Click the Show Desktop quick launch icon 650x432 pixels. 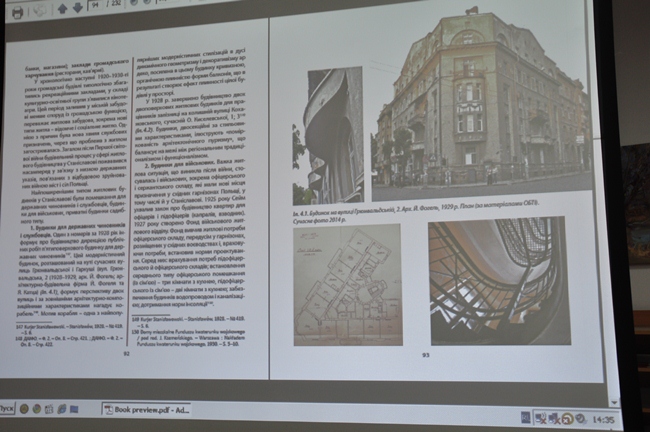click(74, 409)
